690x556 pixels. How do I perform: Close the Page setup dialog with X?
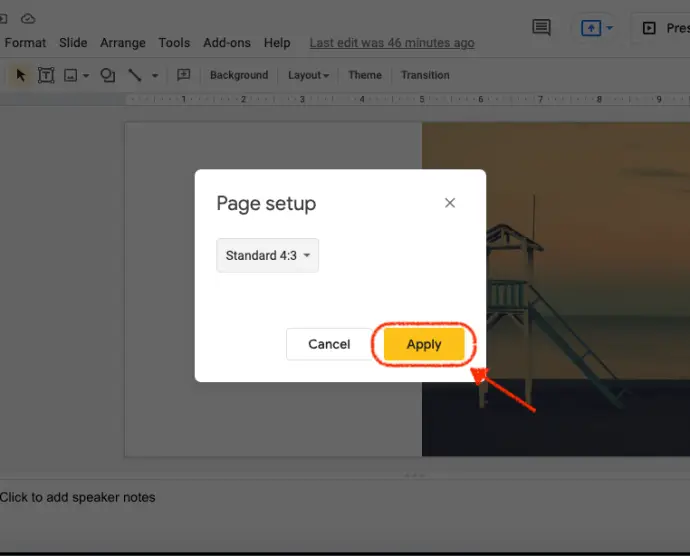[x=450, y=203]
